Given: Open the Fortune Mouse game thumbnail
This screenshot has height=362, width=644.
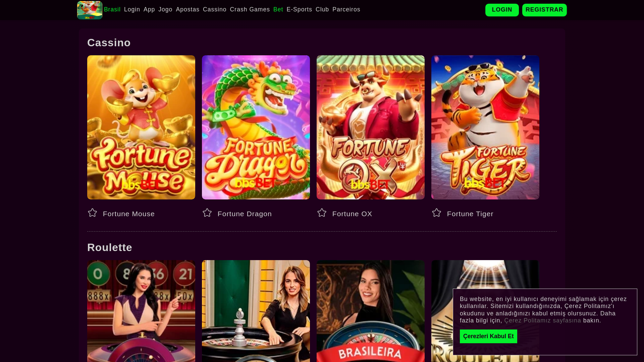Looking at the screenshot, I should click(x=141, y=127).
